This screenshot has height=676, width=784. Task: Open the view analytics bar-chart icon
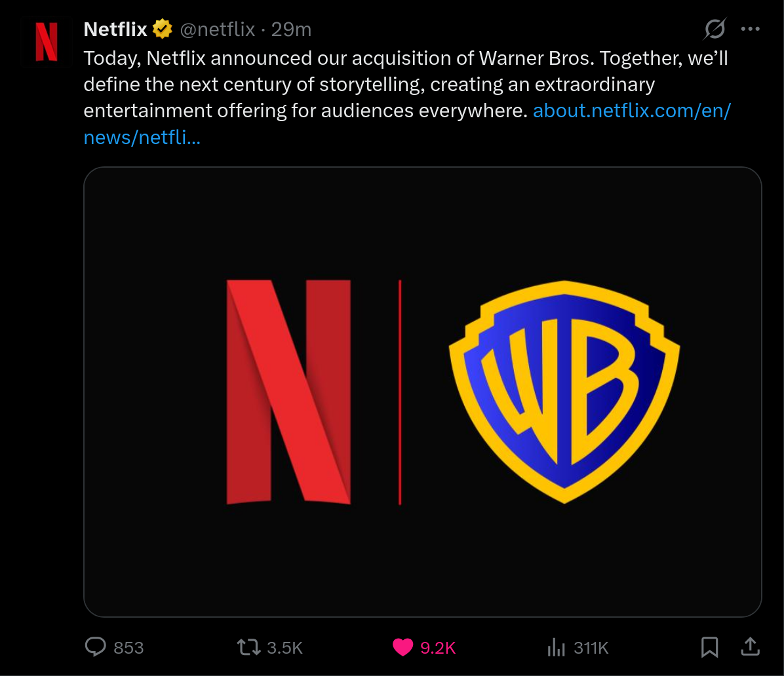[556, 648]
